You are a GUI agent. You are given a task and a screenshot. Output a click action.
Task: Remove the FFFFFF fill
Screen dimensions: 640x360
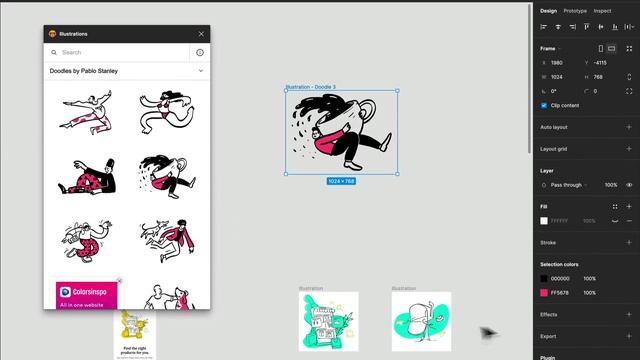tap(629, 221)
